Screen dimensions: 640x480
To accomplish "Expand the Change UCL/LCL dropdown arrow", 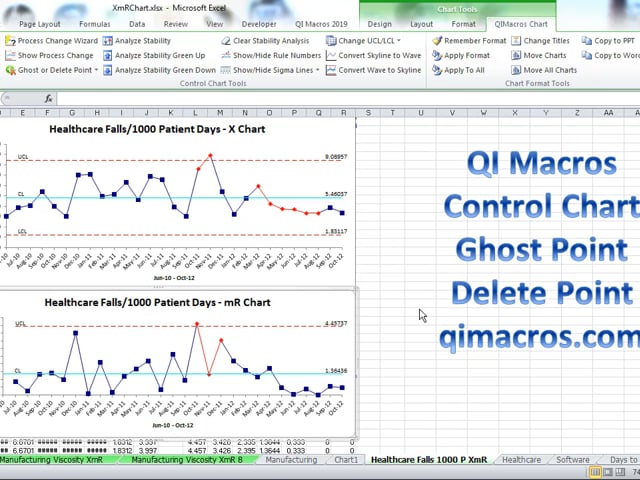I will (399, 41).
